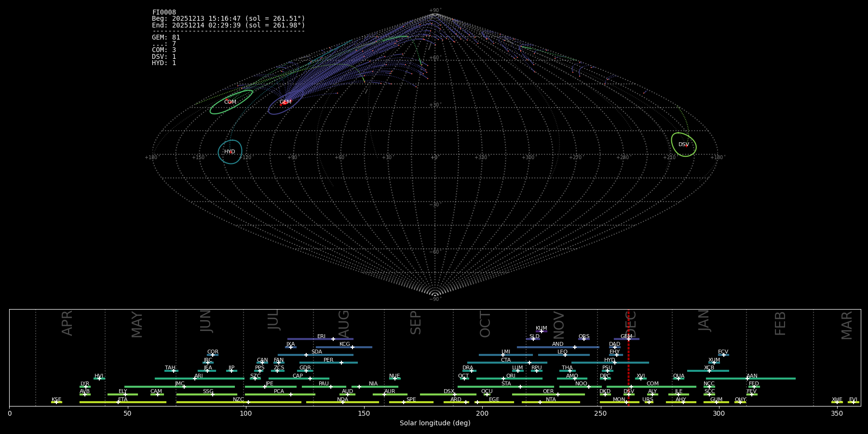Click the LYR shower marker in timeline
The width and height of the screenshot is (868, 434).
(85, 387)
